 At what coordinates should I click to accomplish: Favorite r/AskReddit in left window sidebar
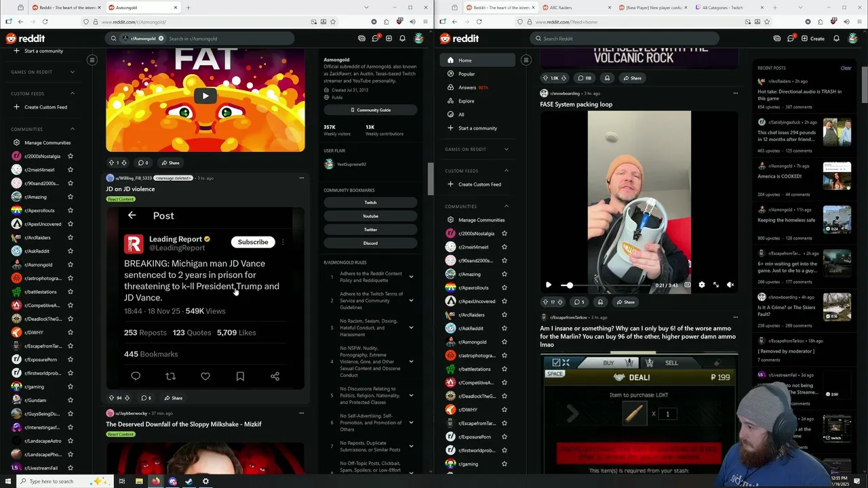71,251
